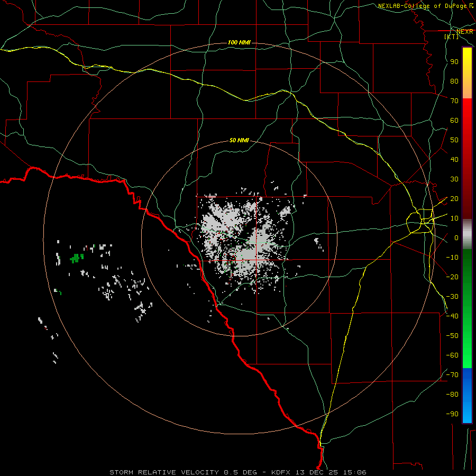
Task: Select the positive 20 knot scale label
Action: pyautogui.click(x=454, y=198)
